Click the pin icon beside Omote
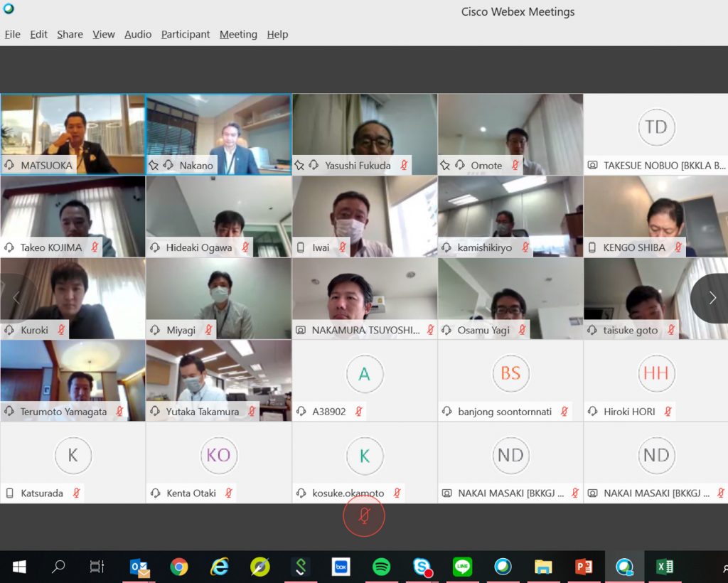Screen dimensions: 728x583 [x=445, y=165]
